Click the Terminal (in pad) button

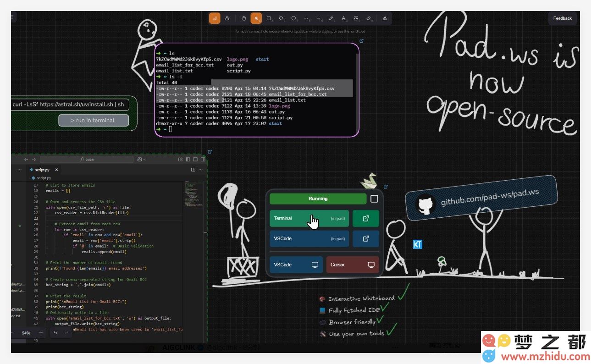pos(309,218)
